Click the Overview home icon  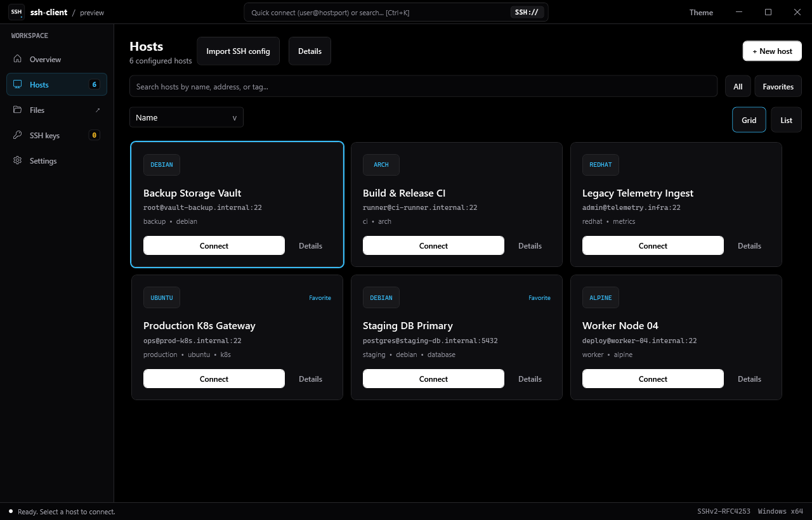18,59
